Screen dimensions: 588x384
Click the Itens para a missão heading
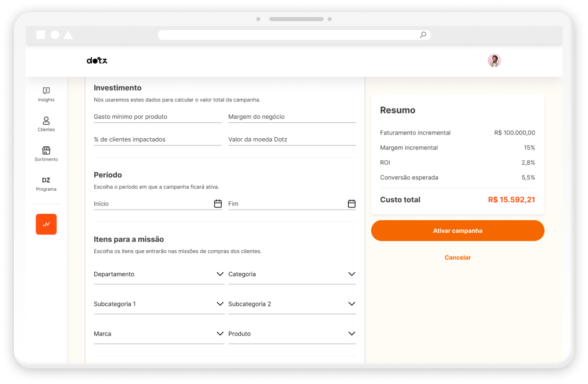pos(129,240)
